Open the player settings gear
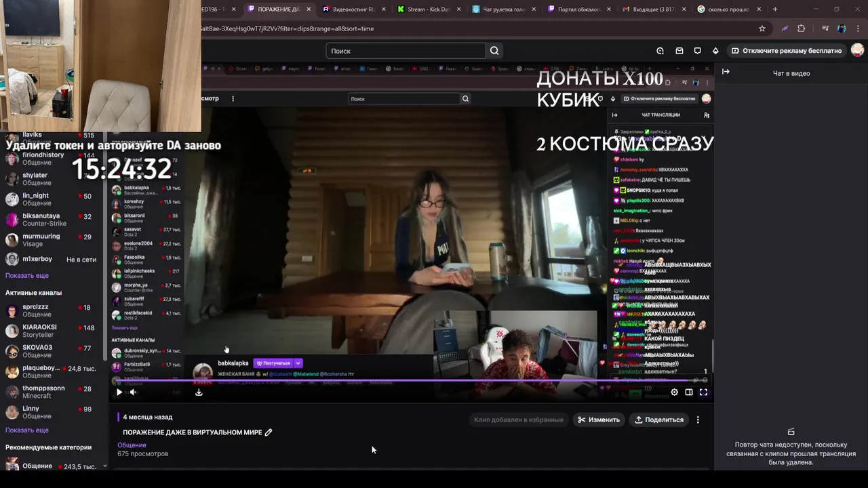This screenshot has height=488, width=868. tap(674, 392)
